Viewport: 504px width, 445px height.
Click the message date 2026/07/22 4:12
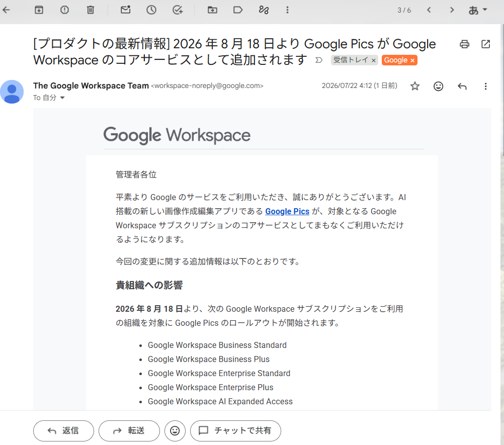pos(359,85)
